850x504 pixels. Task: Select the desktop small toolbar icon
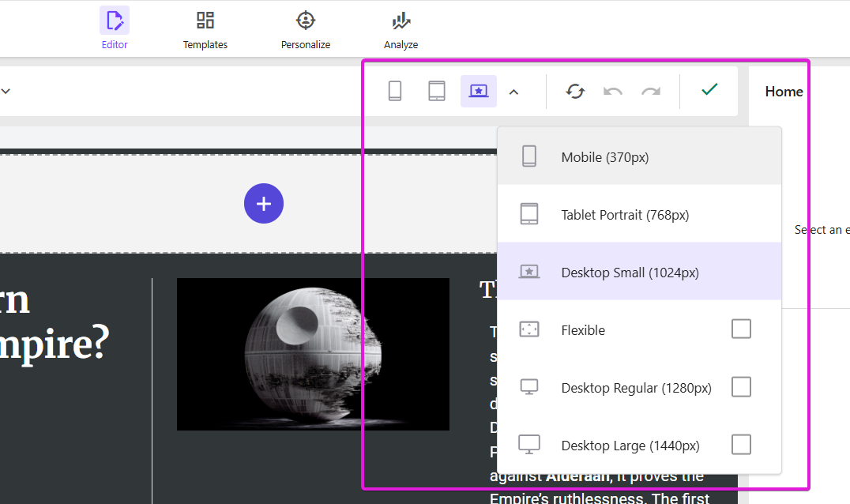pos(479,92)
